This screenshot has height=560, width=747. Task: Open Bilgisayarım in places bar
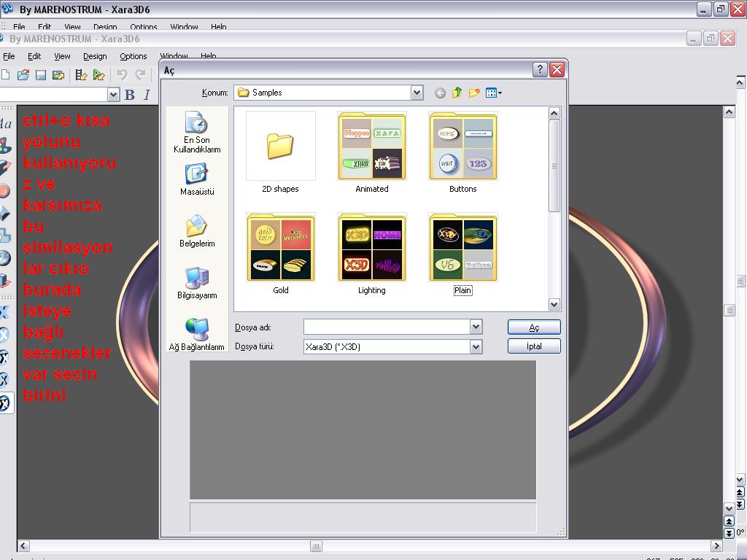pyautogui.click(x=197, y=284)
